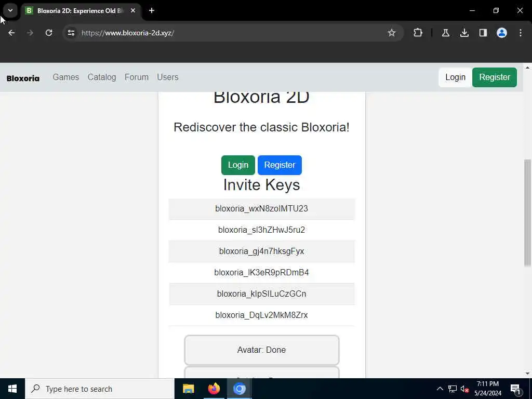Screen dimensions: 532x399
Task: Open the Chrome profile avatar
Action: click(x=502, y=33)
